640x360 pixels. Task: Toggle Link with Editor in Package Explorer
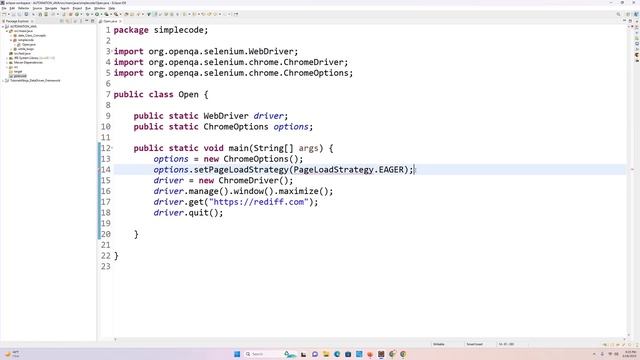tap(67, 21)
